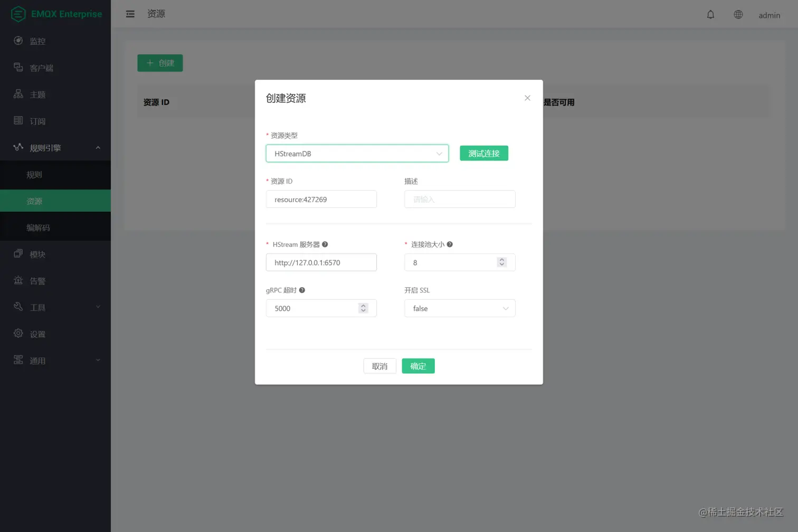Open the notification bell icon
The image size is (798, 532).
[x=710, y=14]
